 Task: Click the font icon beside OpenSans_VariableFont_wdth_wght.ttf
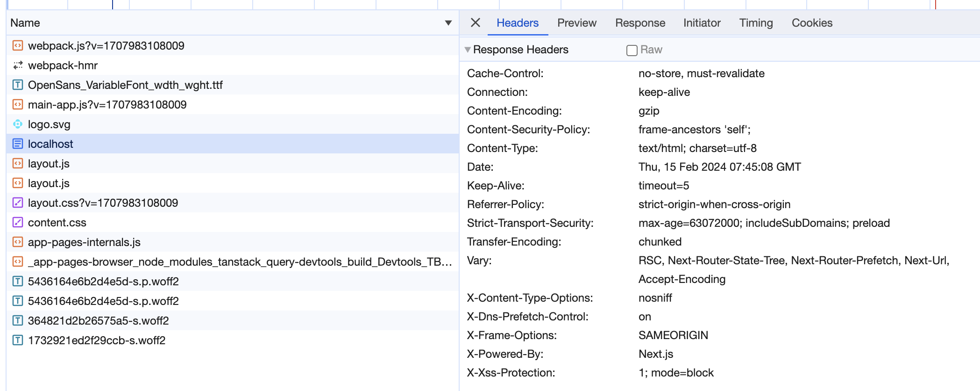point(18,85)
